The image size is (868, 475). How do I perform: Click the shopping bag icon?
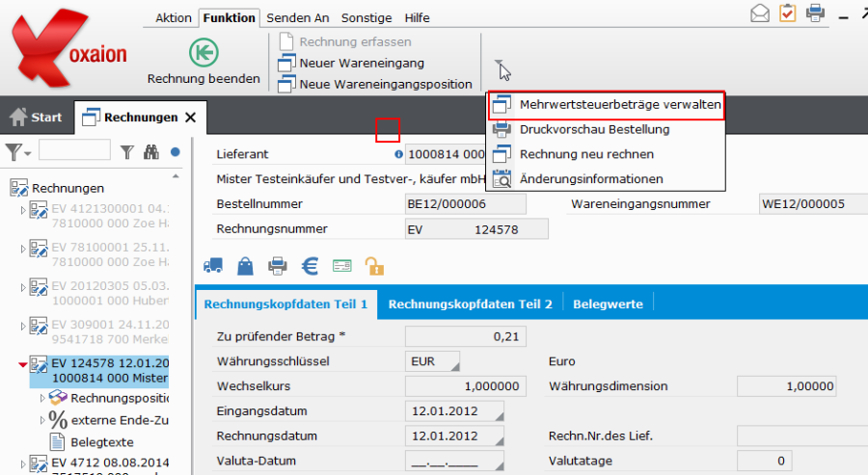(245, 266)
